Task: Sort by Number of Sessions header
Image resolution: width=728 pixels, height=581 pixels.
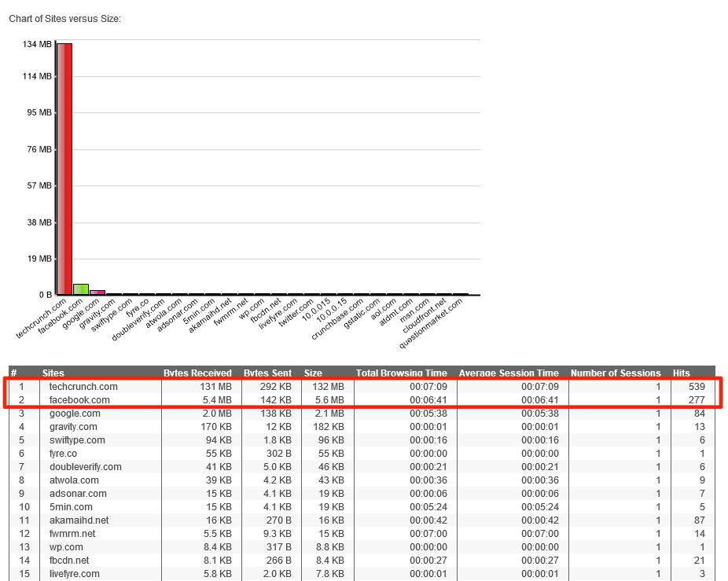Action: (x=616, y=373)
